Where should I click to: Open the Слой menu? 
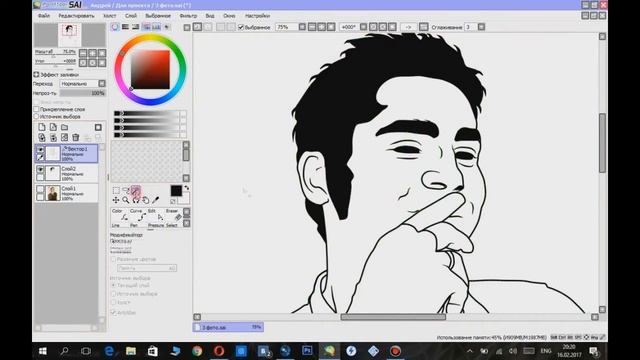(x=131, y=16)
